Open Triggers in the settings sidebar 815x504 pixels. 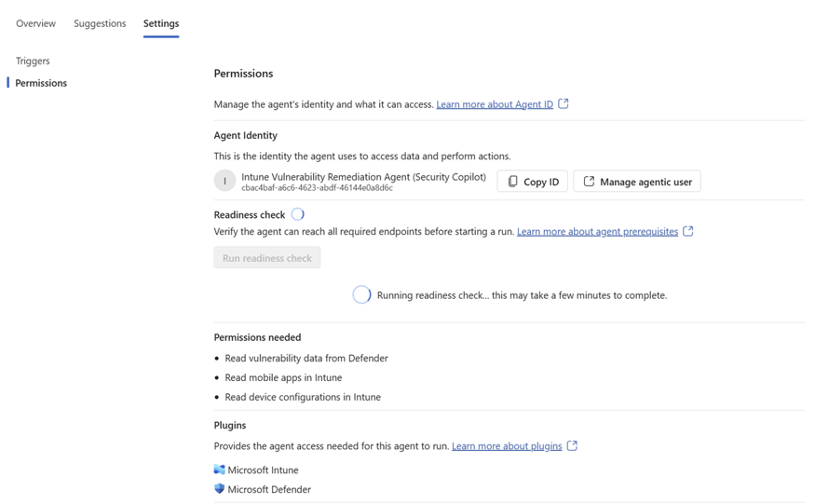(33, 61)
